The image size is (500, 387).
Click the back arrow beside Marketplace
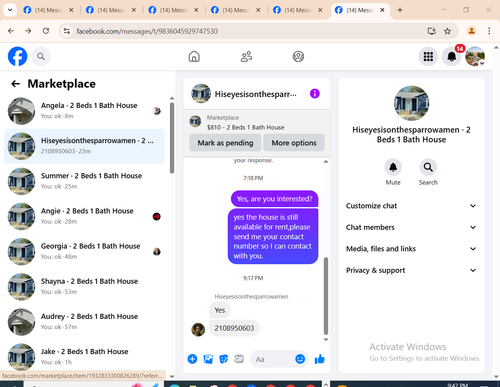(15, 84)
